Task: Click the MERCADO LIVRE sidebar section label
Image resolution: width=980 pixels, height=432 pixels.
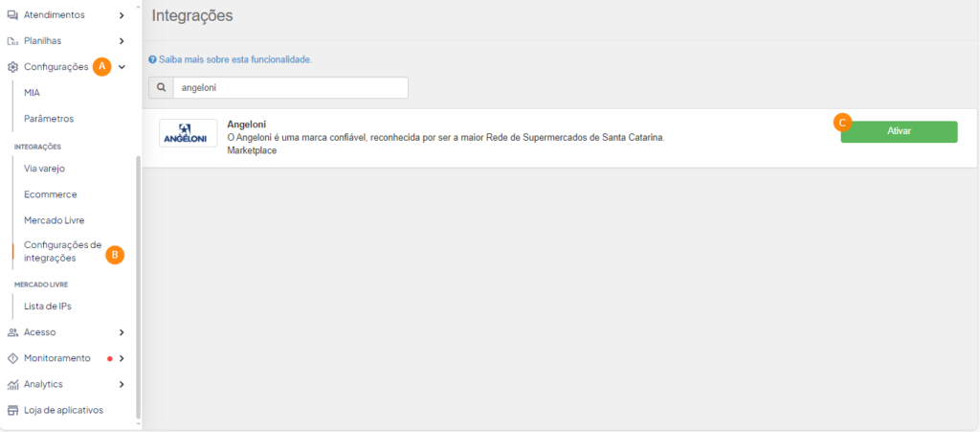Action: 40,284
